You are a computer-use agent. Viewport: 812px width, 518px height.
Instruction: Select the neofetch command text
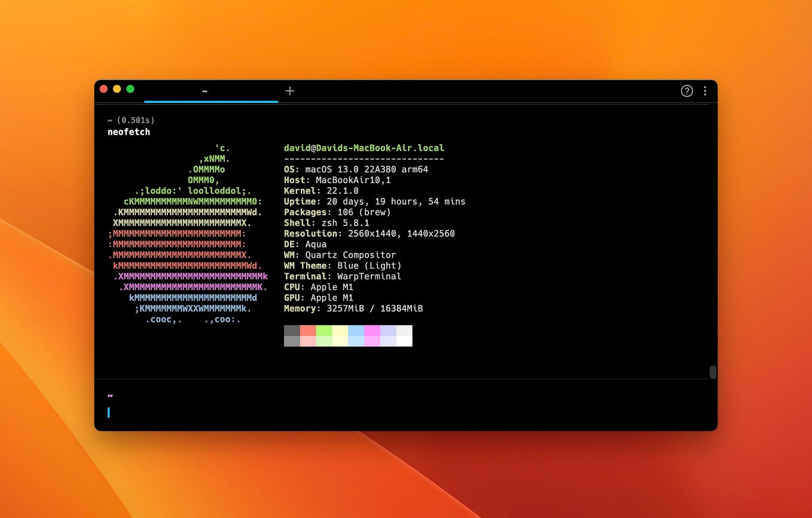click(129, 132)
